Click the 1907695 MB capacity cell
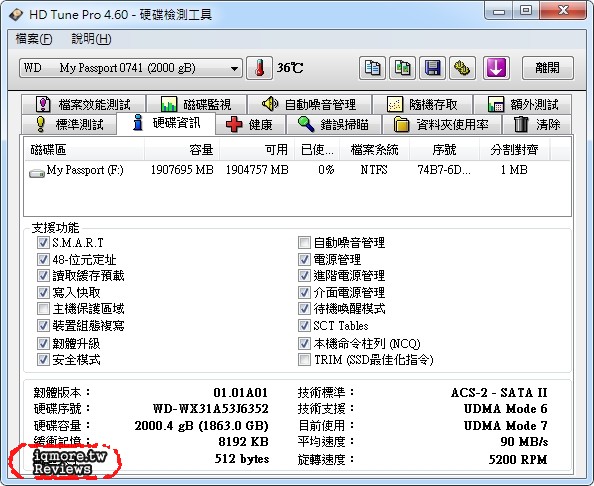Screen dimensions: 594x486 [x=182, y=170]
